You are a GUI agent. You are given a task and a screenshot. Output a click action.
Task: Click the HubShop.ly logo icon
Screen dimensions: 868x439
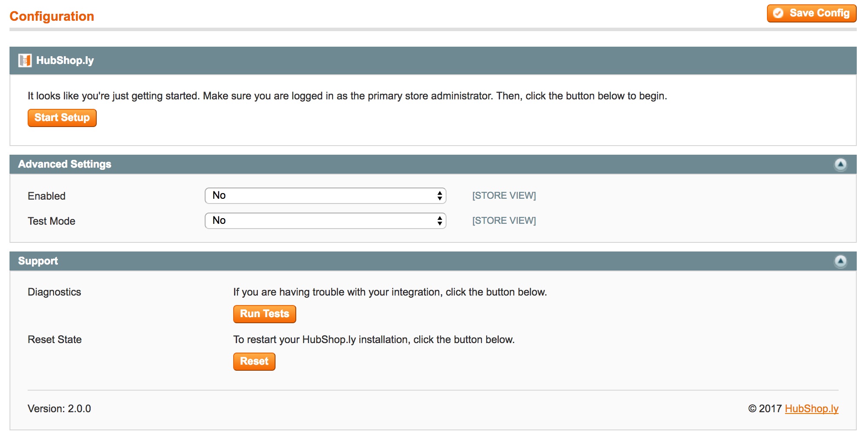click(25, 60)
